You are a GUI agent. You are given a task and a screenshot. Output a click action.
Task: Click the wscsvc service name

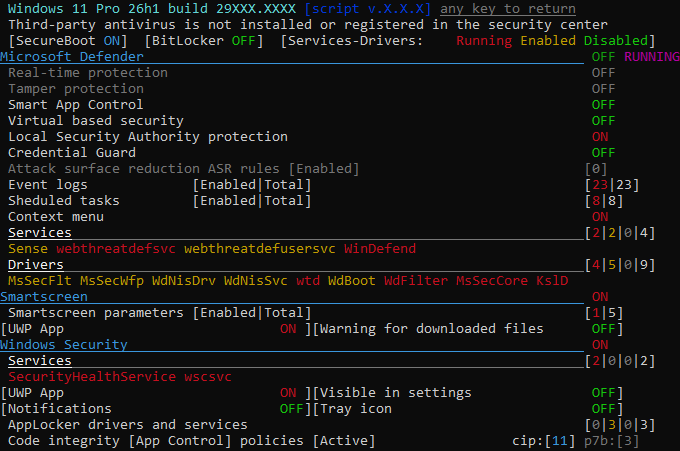[208, 377]
